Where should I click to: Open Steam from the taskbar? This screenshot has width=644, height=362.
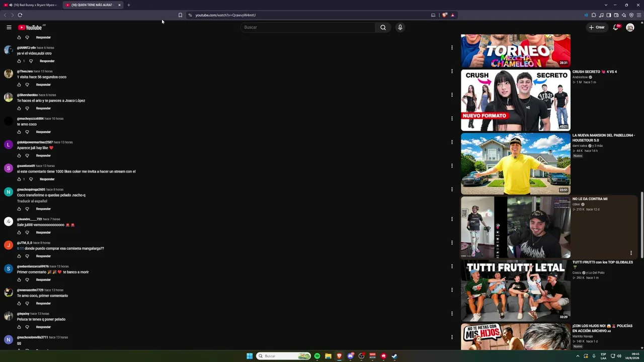click(394, 356)
